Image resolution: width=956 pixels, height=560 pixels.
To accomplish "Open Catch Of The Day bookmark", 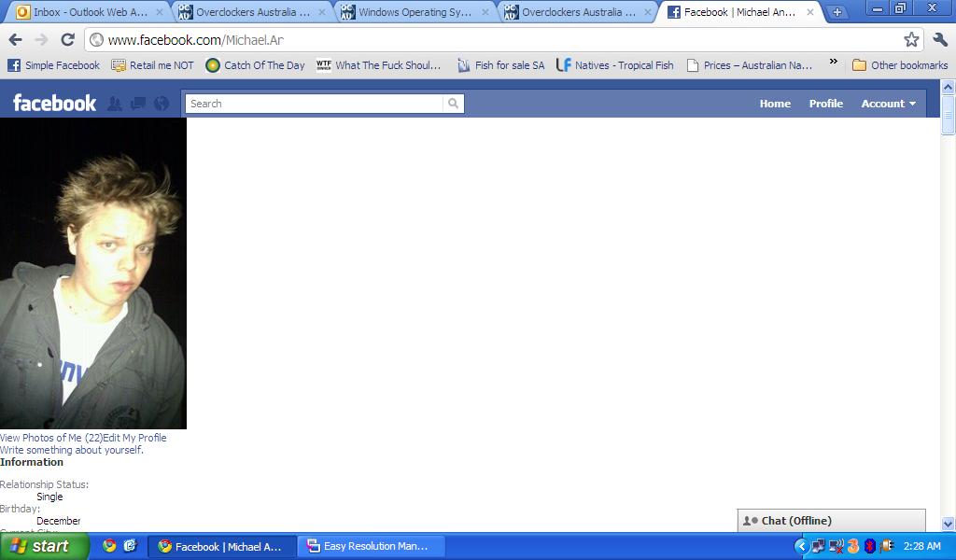I will (256, 65).
